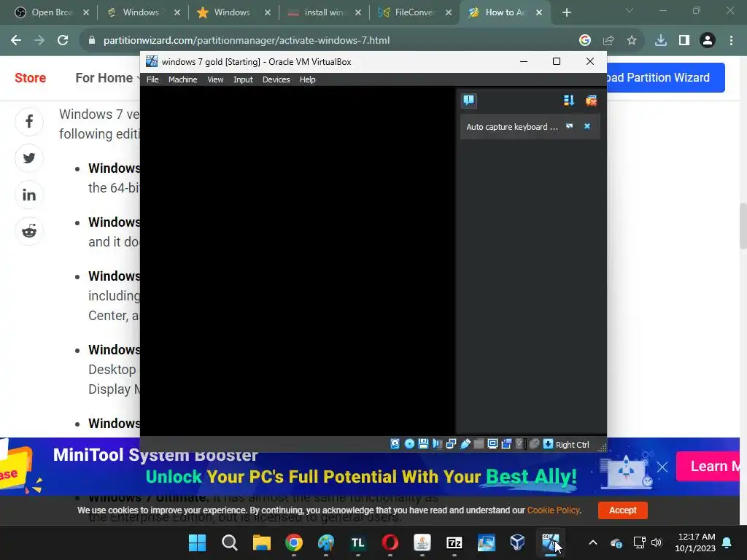
Task: Open Opera browser from taskbar
Action: [x=390, y=542]
